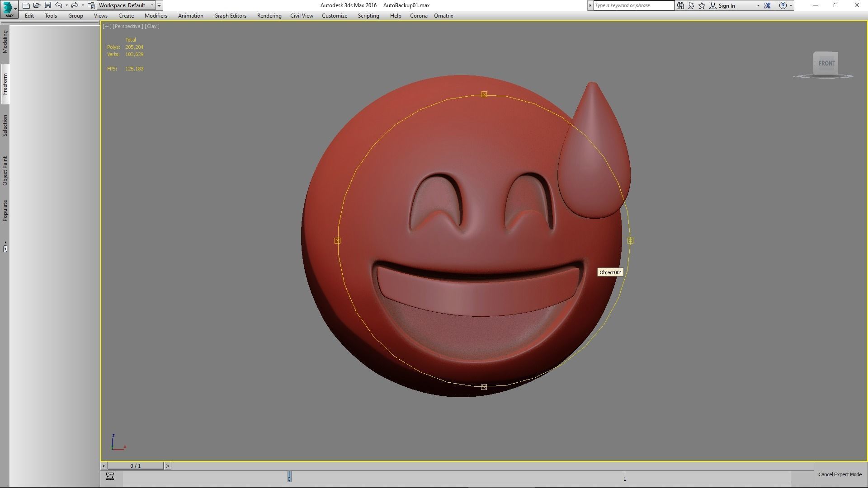Open the Tools menu
Viewport: 868px width, 488px height.
tap(51, 15)
